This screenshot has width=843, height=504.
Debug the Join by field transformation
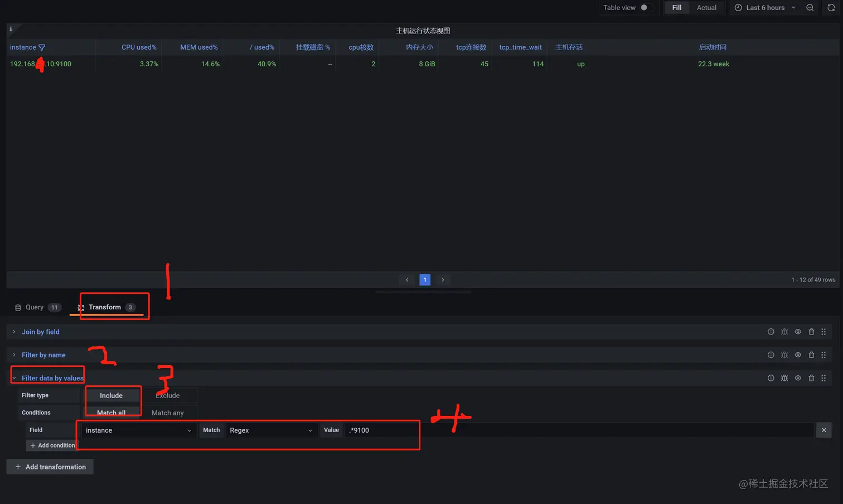(784, 332)
